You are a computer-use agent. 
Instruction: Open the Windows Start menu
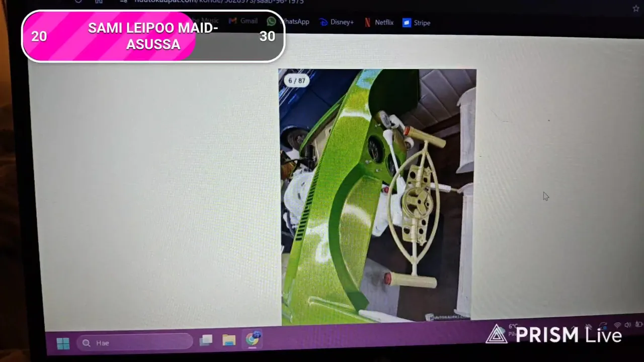(x=63, y=343)
